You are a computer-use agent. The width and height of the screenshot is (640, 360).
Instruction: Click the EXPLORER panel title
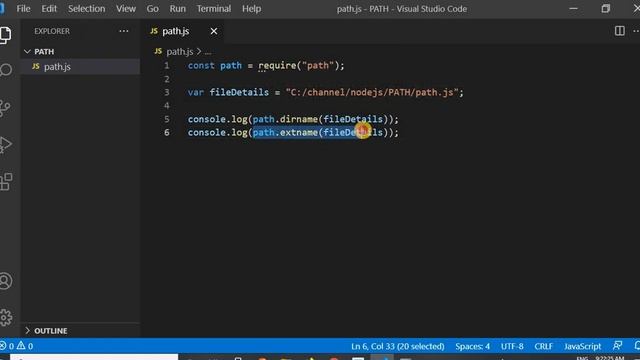click(52, 31)
